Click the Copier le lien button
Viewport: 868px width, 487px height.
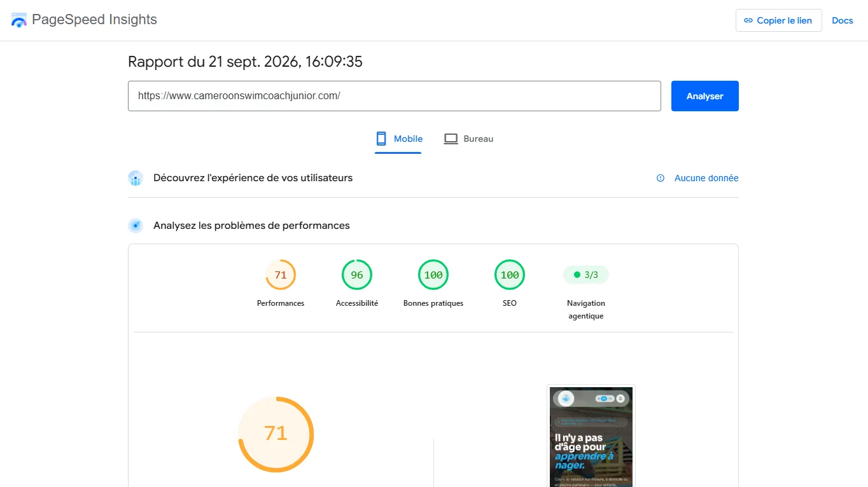click(x=778, y=20)
